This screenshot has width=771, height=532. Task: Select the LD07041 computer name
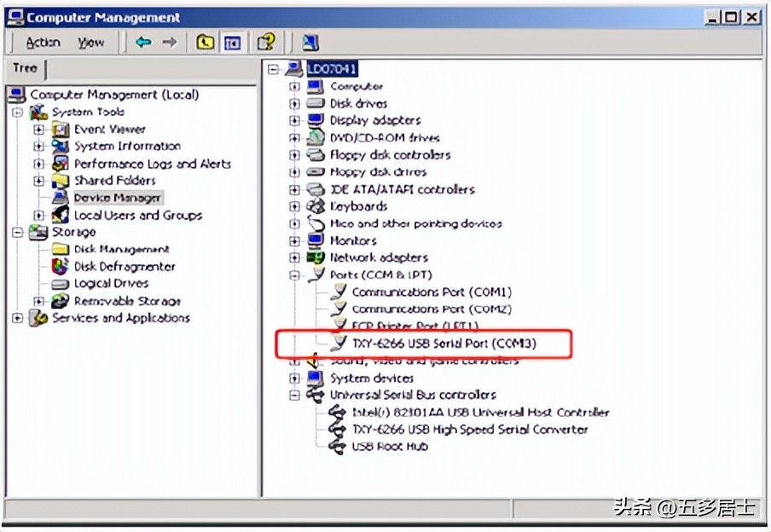[332, 68]
